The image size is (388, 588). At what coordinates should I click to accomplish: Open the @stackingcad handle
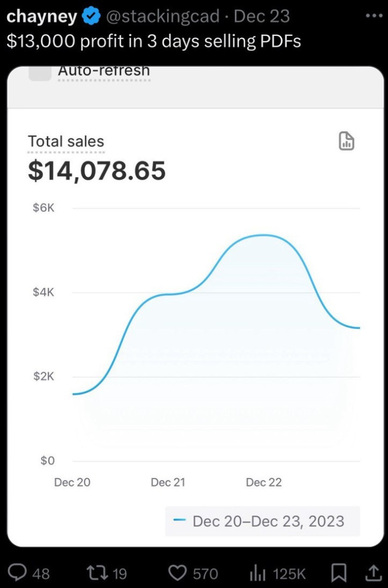click(163, 16)
